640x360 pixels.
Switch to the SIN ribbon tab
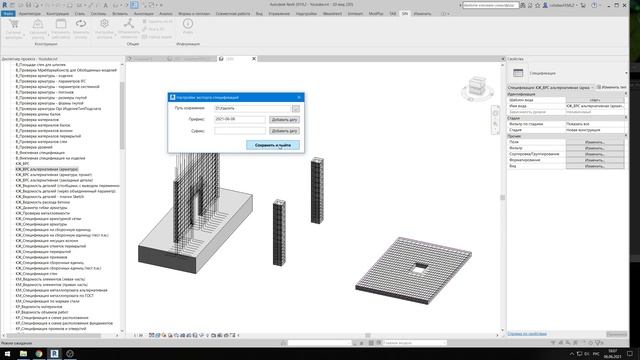[404, 13]
